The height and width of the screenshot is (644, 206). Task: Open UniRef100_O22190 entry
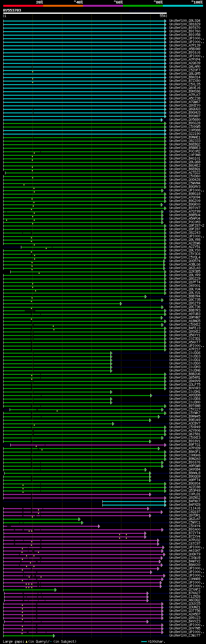[x=185, y=134]
